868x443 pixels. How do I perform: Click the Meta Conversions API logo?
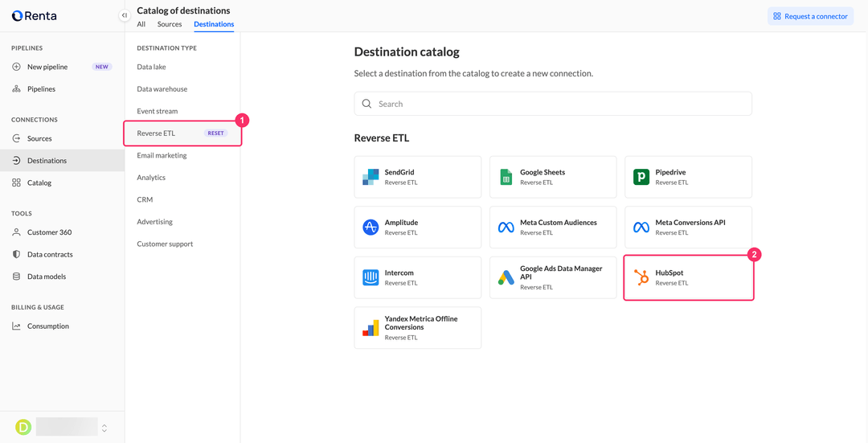[x=641, y=227]
